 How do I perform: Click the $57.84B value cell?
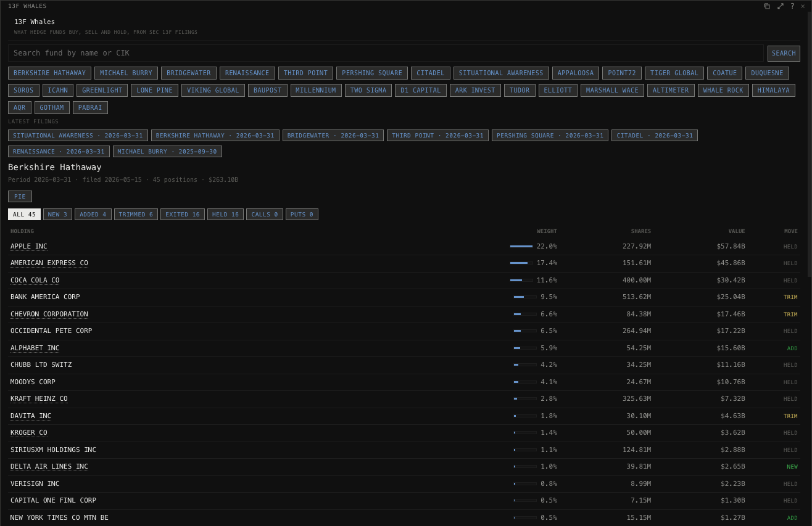[731, 247]
